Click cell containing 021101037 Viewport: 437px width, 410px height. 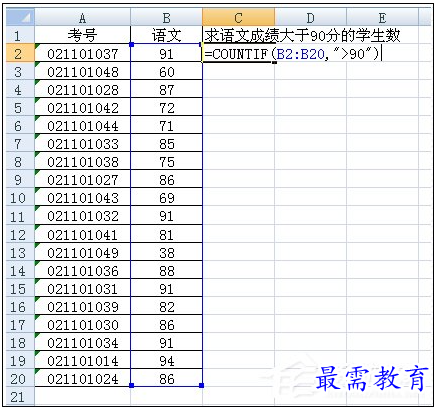(83, 53)
